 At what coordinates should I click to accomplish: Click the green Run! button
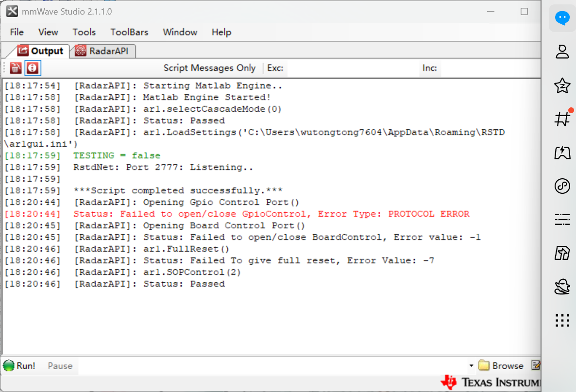click(19, 366)
